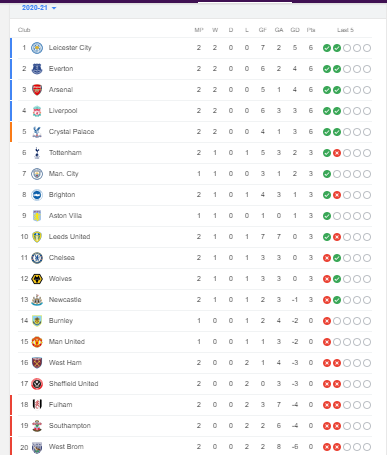This screenshot has height=455, width=390.
Task: Click the Everton club crest
Action: tap(37, 69)
